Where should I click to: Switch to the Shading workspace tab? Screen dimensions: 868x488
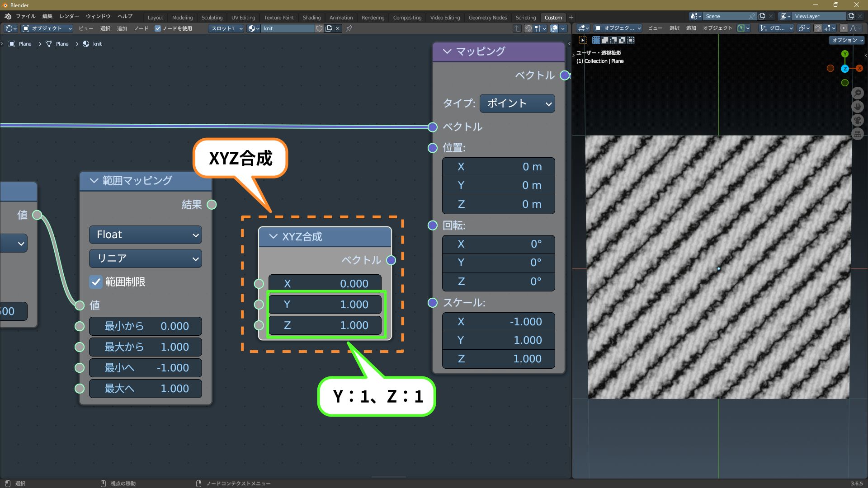coord(311,18)
